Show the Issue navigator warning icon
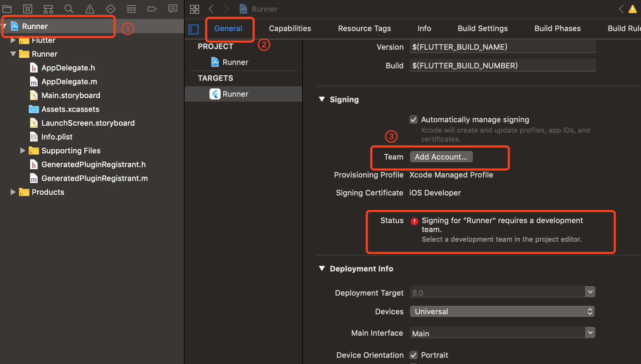Image resolution: width=641 pixels, height=364 pixels. click(90, 9)
